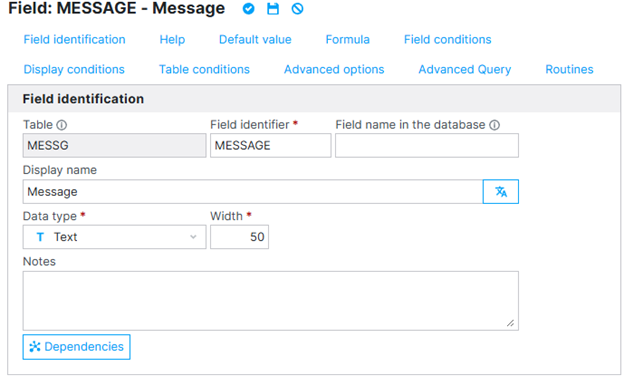Screen dimensions: 624x376
Task: Click the Width input showing 50
Action: click(x=240, y=237)
